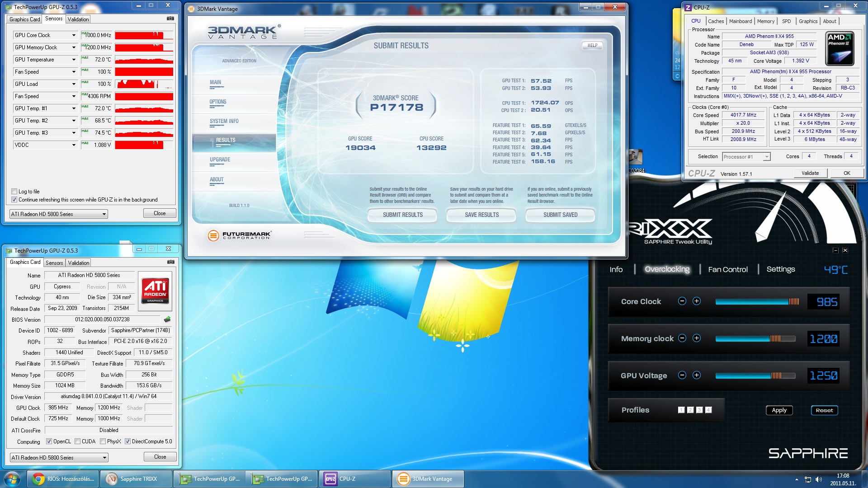Screen dimensions: 868x488
Task: Decrease GPU Voltage with minus icon
Action: [682, 375]
